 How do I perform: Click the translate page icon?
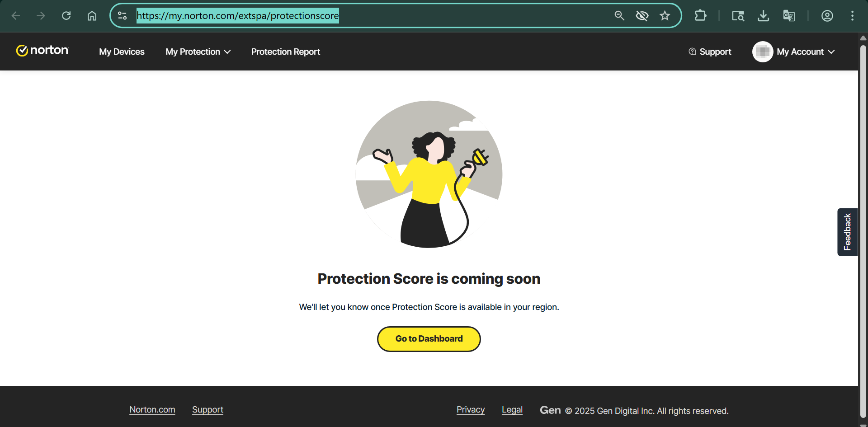tap(789, 16)
